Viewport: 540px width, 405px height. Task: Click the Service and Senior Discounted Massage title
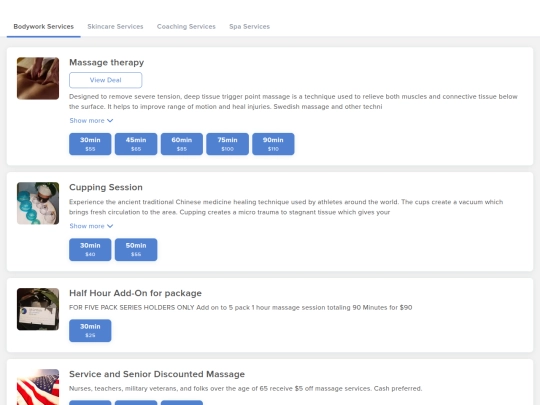(x=157, y=374)
